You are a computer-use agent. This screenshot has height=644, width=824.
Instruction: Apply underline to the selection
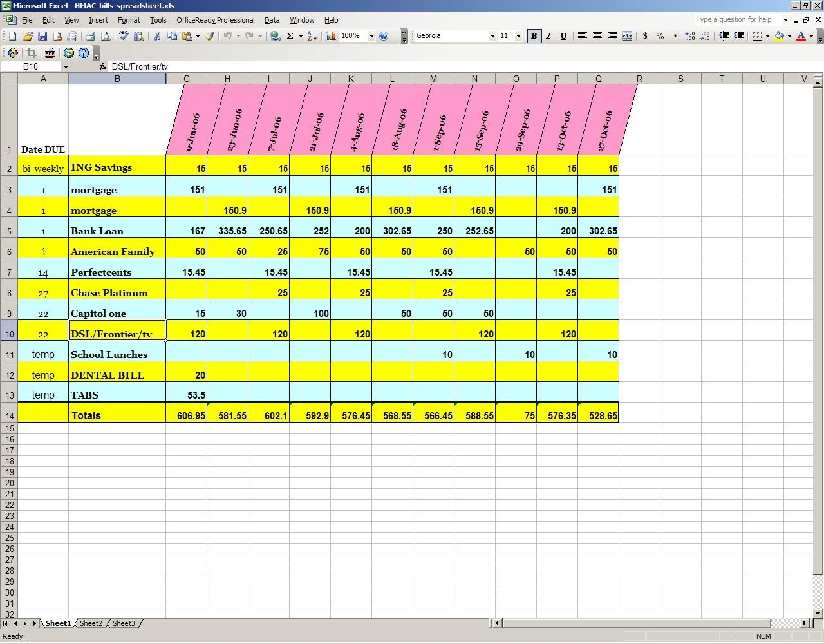click(563, 35)
